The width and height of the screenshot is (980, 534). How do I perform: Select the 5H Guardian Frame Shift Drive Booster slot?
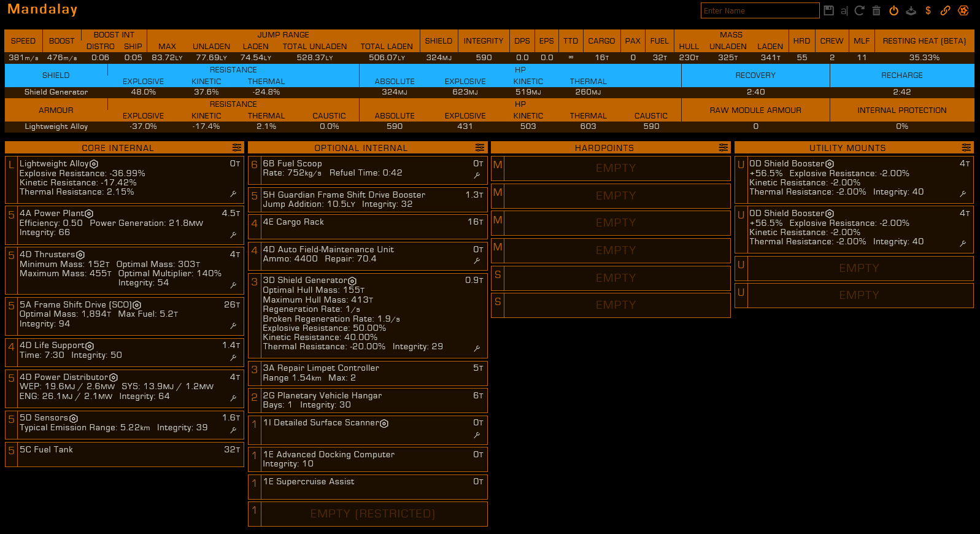368,199
